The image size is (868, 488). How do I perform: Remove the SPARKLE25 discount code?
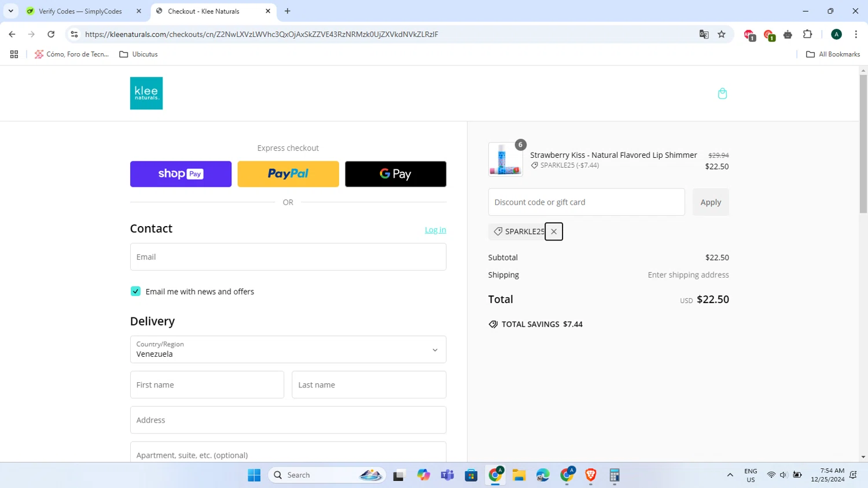pos(554,231)
